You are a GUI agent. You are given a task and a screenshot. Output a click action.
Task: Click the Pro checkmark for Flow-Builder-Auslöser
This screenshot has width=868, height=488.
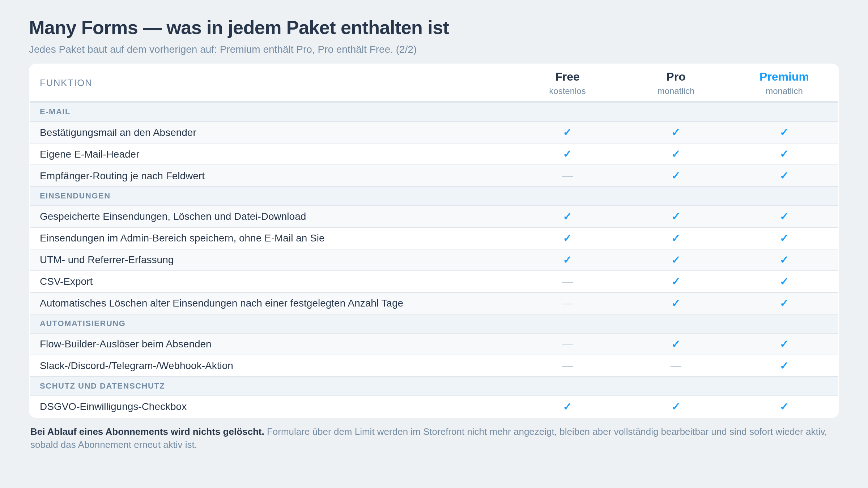click(676, 344)
